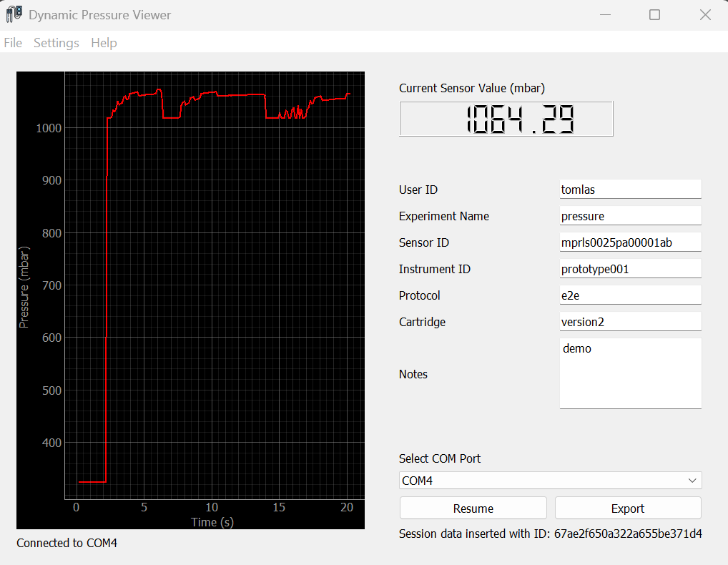This screenshot has width=728, height=565.
Task: Click the Export button
Action: 627,508
